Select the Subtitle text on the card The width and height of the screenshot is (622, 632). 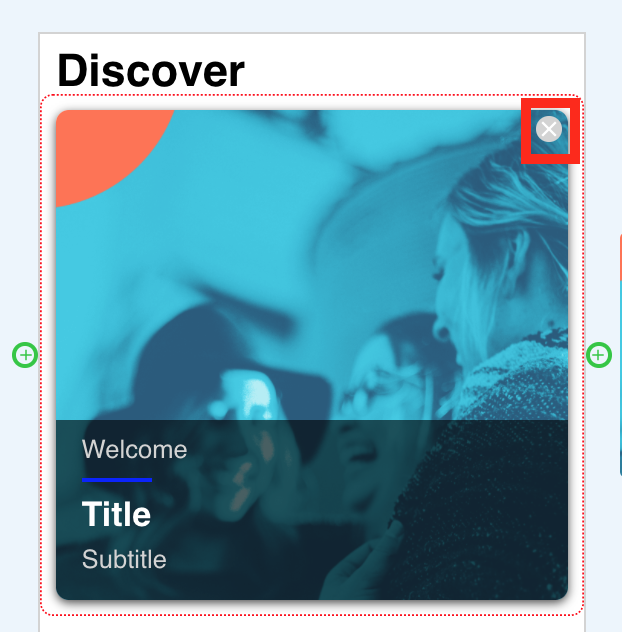coord(124,559)
